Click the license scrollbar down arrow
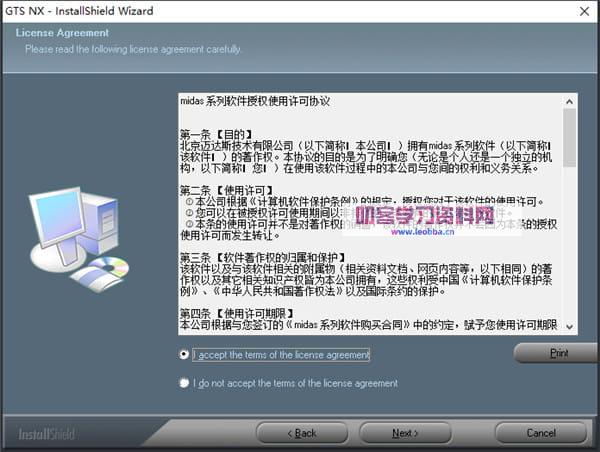 tap(569, 326)
